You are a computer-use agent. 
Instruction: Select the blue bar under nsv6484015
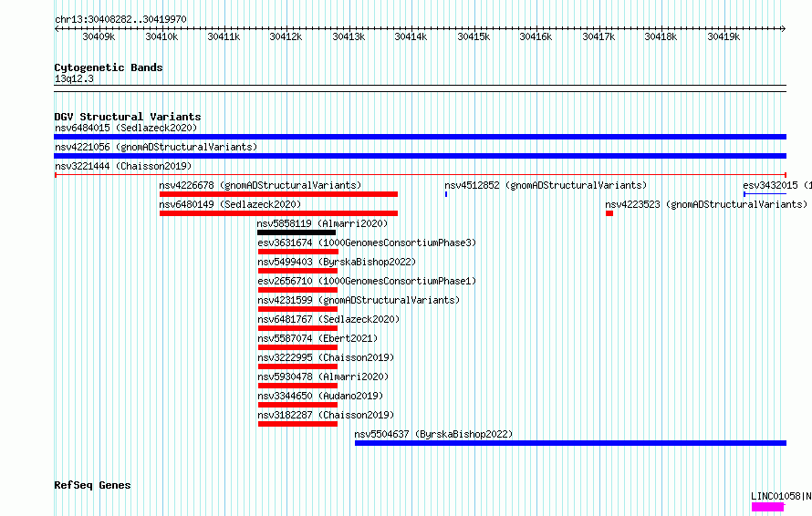pos(420,137)
